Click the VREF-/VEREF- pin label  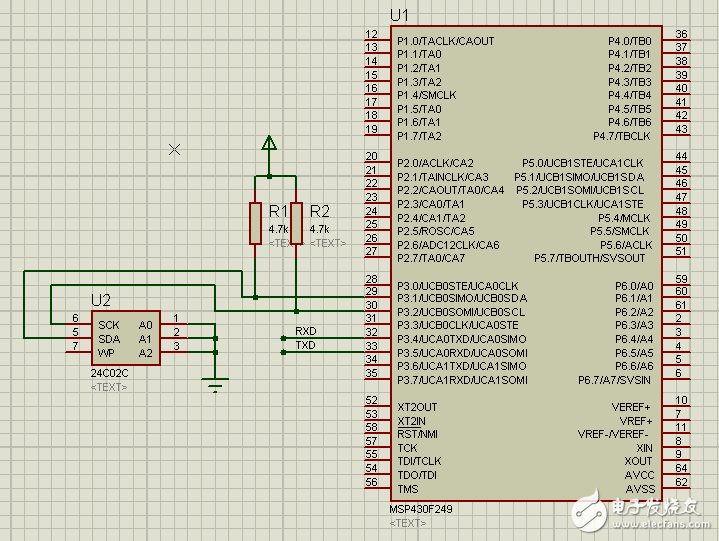(x=613, y=434)
